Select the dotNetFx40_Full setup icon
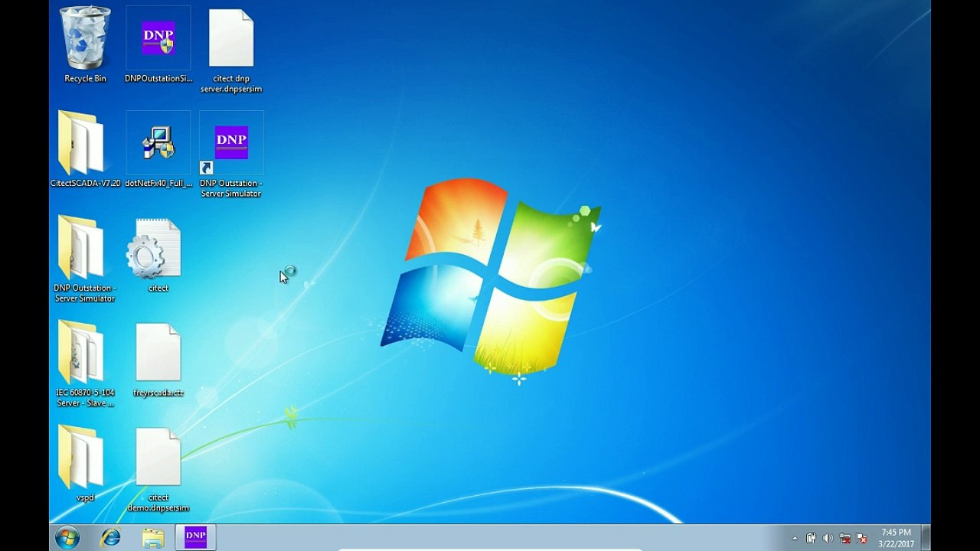The image size is (980, 551). point(158,149)
